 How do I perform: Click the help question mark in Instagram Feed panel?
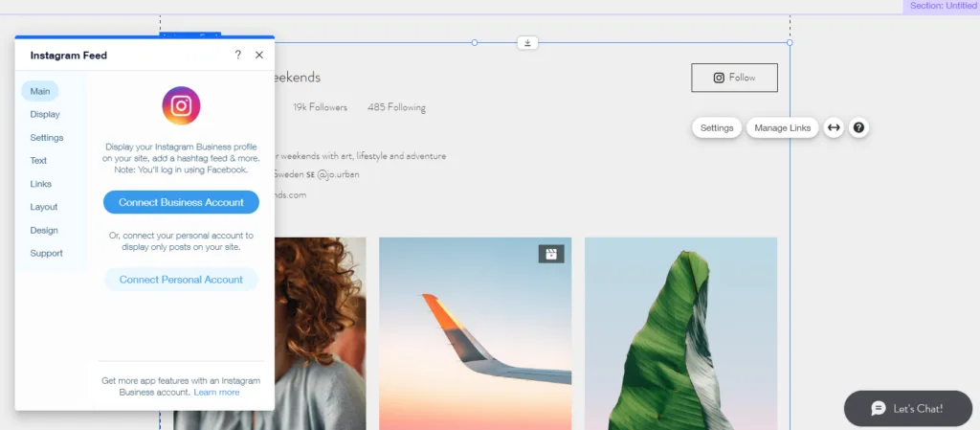(x=237, y=55)
